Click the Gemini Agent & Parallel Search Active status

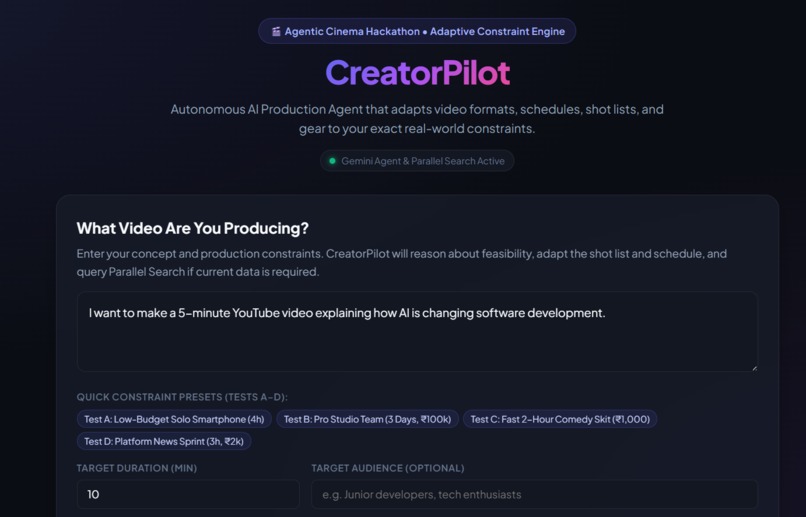pos(417,161)
